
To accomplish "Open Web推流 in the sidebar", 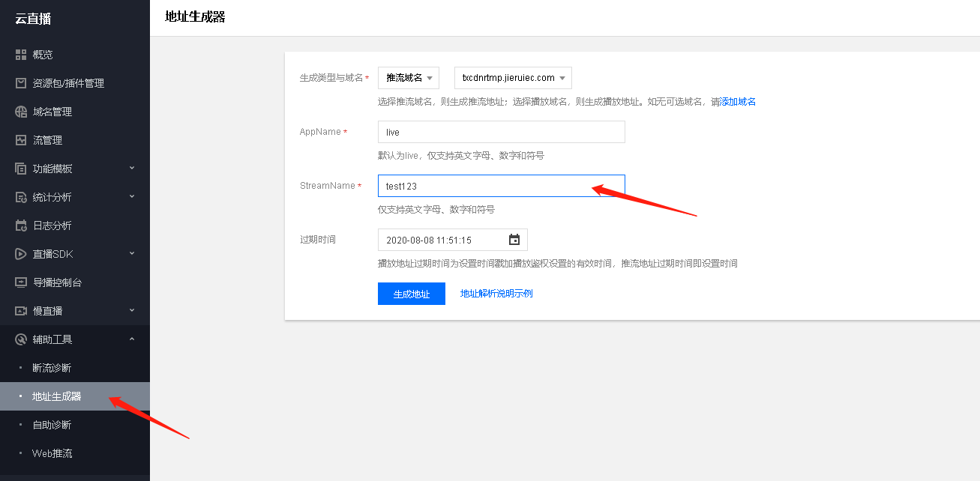I will point(75,453).
